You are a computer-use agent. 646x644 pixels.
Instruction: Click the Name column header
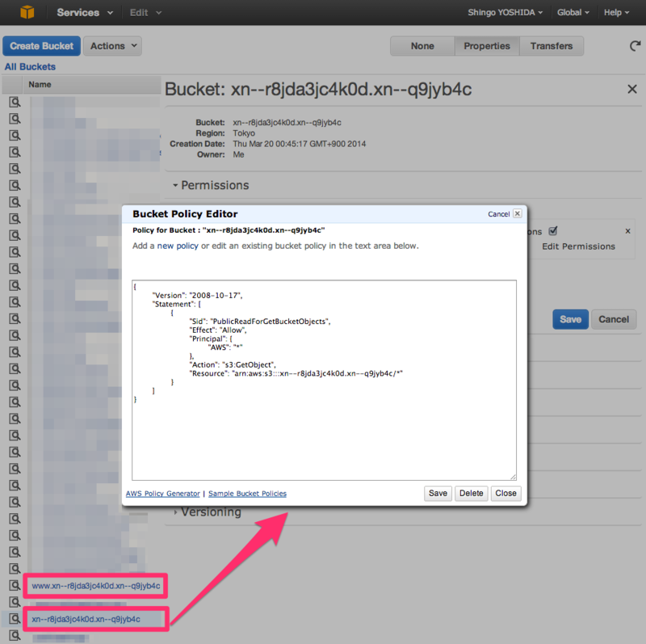click(x=91, y=85)
